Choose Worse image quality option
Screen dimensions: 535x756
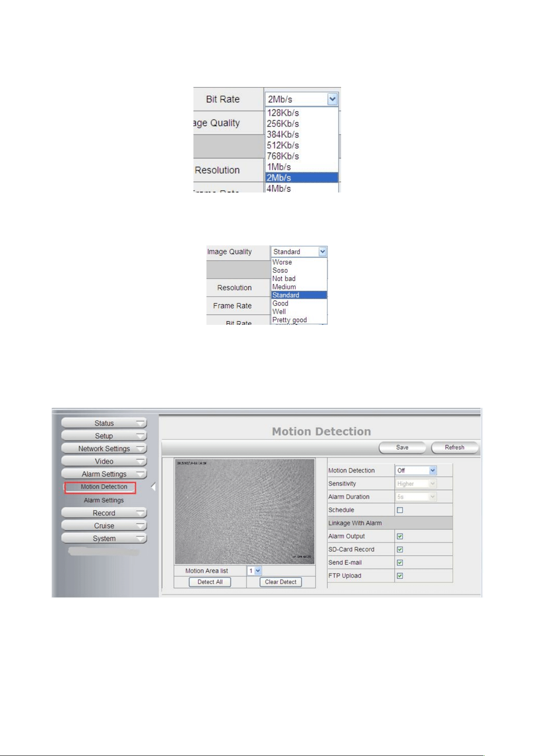point(299,262)
